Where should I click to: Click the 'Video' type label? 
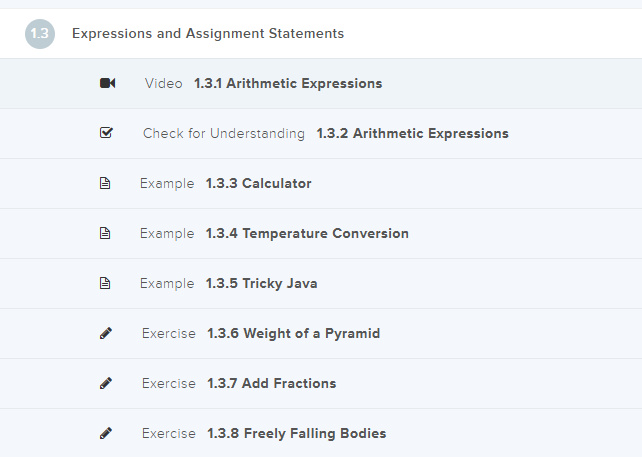163,84
